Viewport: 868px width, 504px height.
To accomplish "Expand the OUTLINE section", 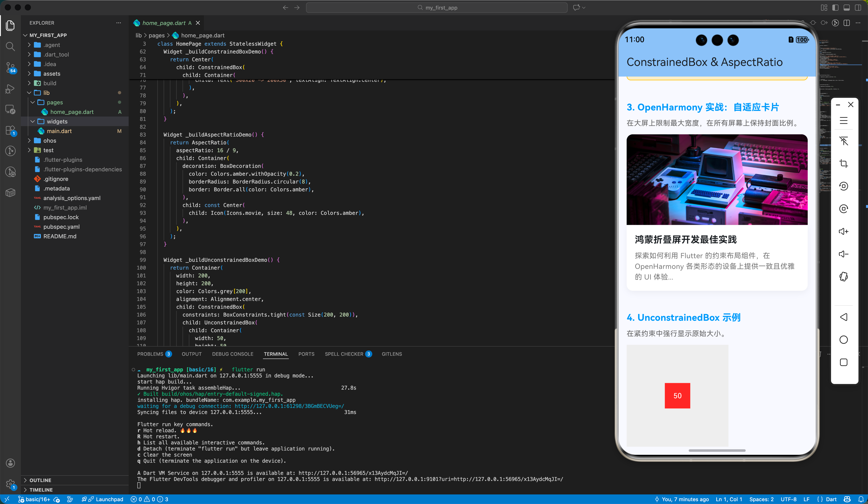I will tap(40, 480).
